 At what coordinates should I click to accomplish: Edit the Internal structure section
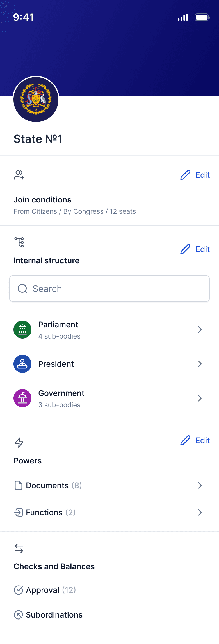[195, 249]
